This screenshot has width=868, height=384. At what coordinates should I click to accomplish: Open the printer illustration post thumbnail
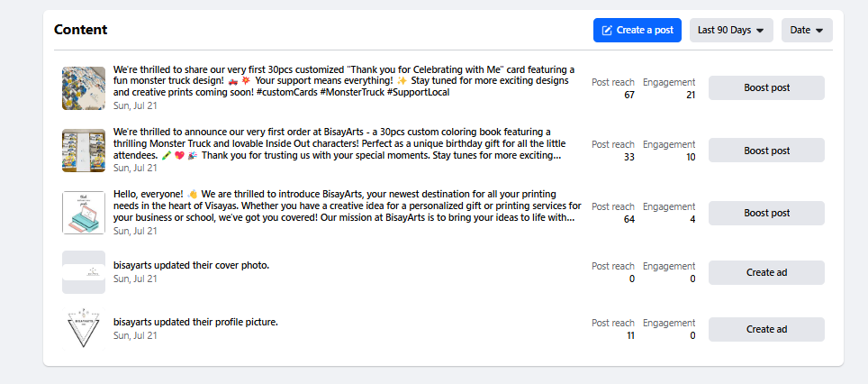84,213
